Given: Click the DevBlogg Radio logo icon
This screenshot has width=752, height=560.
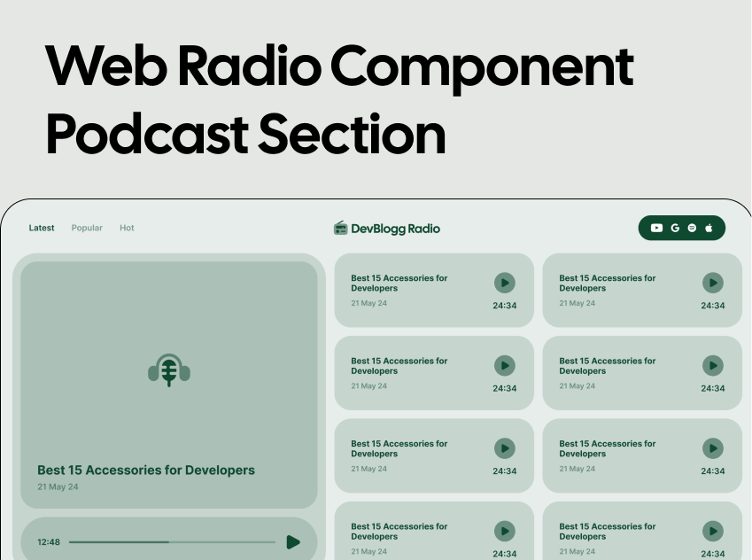Looking at the screenshot, I should pyautogui.click(x=340, y=228).
